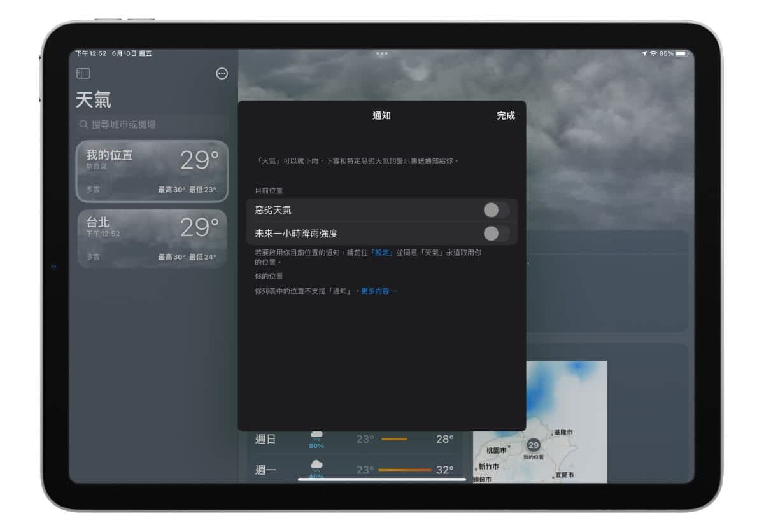Enable the 惡劣天氣 severe weather toggle

point(496,210)
